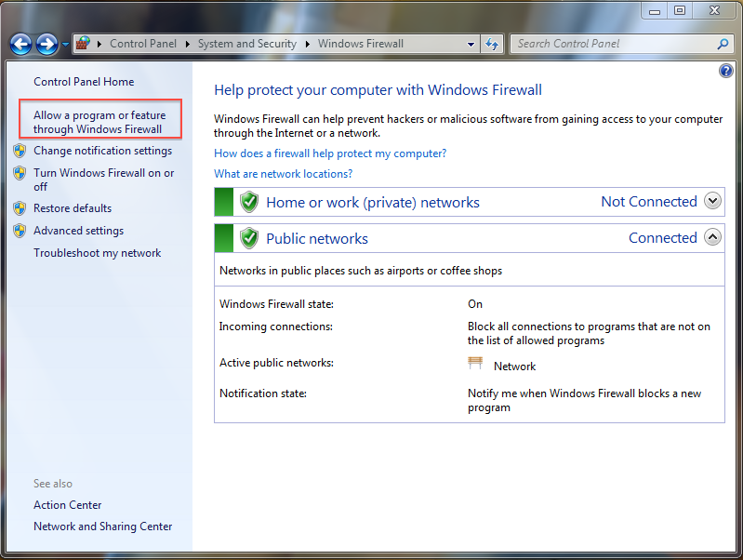Open Action Center link
Viewport: 743px width, 560px height.
point(67,505)
